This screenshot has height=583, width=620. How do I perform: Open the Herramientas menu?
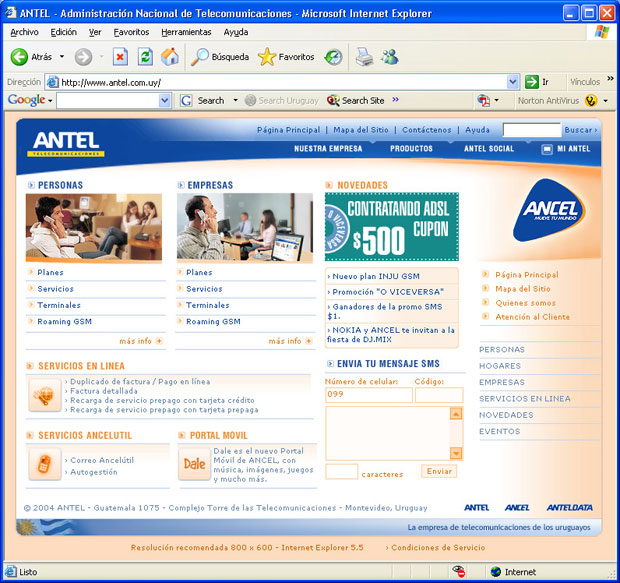tap(186, 32)
